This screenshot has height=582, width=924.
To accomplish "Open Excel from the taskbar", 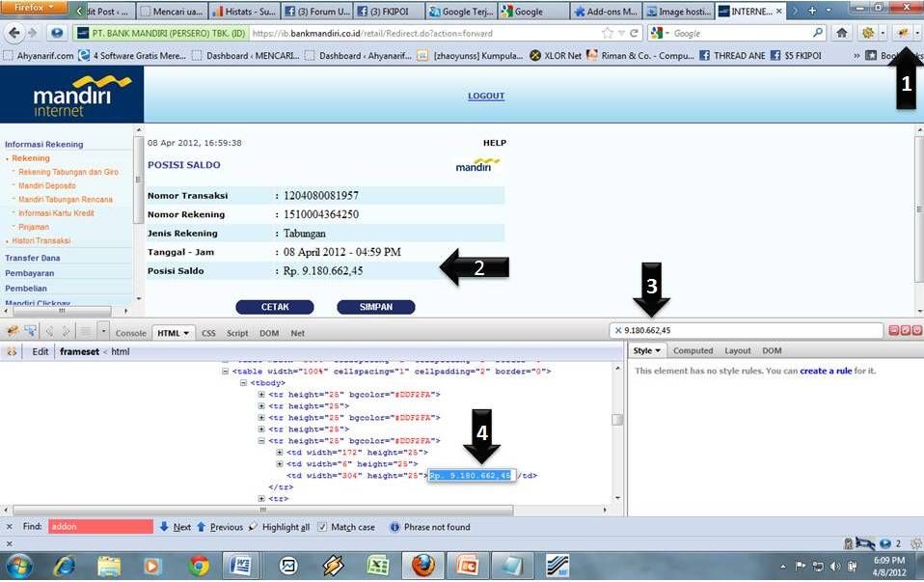I will pyautogui.click(x=378, y=567).
